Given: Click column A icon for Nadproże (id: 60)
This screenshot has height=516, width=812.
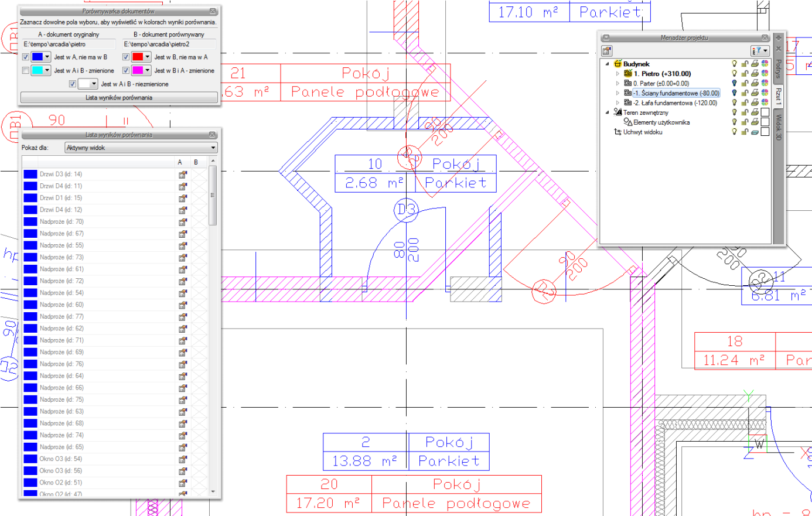Looking at the screenshot, I should click(x=183, y=305).
